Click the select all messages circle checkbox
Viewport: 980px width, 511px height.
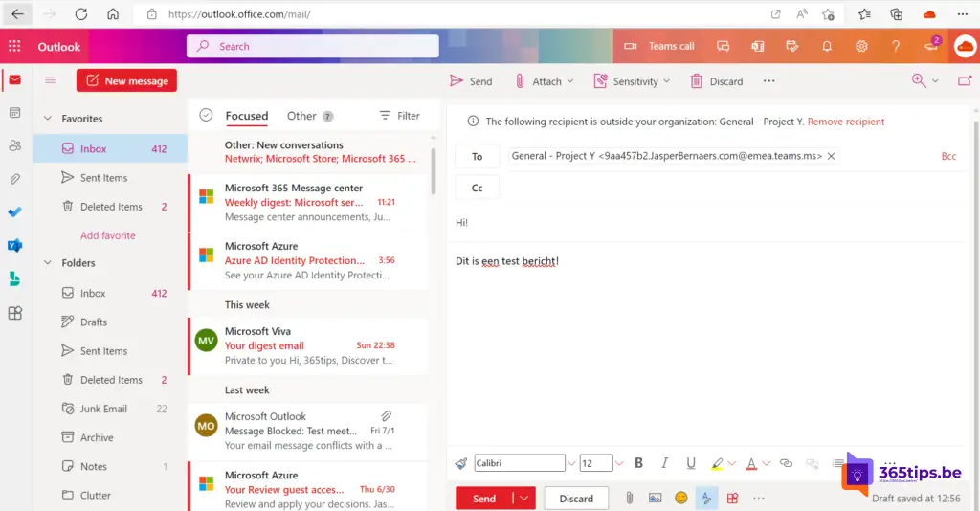[x=206, y=116]
